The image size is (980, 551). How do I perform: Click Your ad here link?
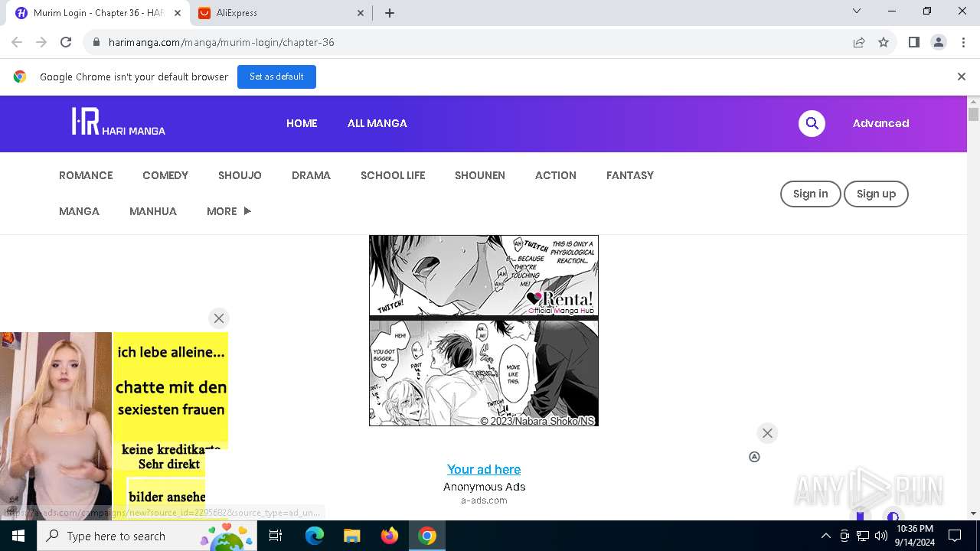tap(484, 469)
